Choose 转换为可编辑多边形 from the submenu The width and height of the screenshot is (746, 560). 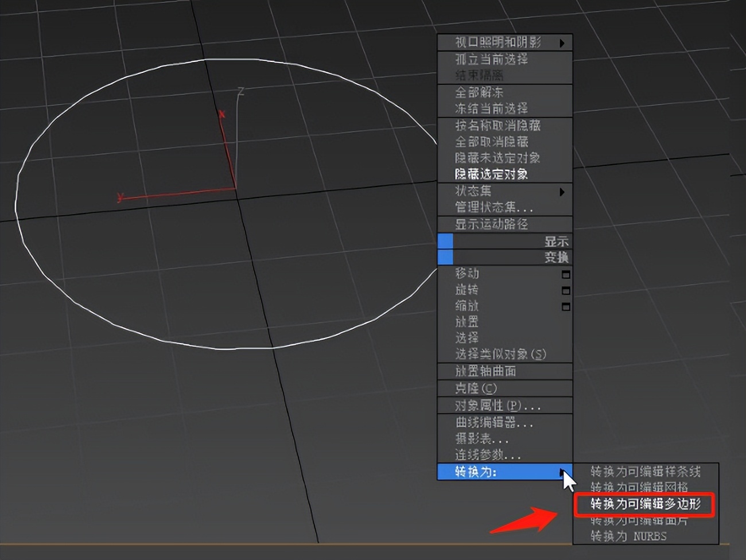click(x=645, y=504)
